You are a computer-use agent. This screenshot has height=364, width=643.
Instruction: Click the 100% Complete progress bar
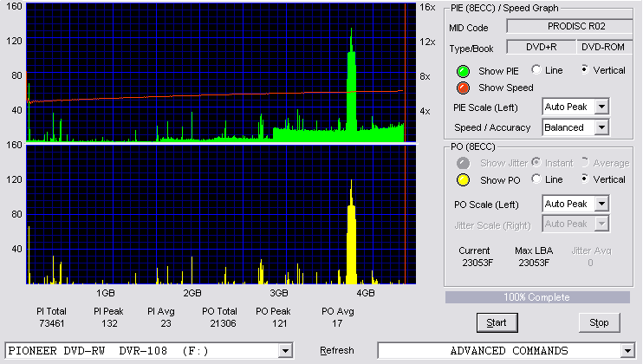click(537, 297)
